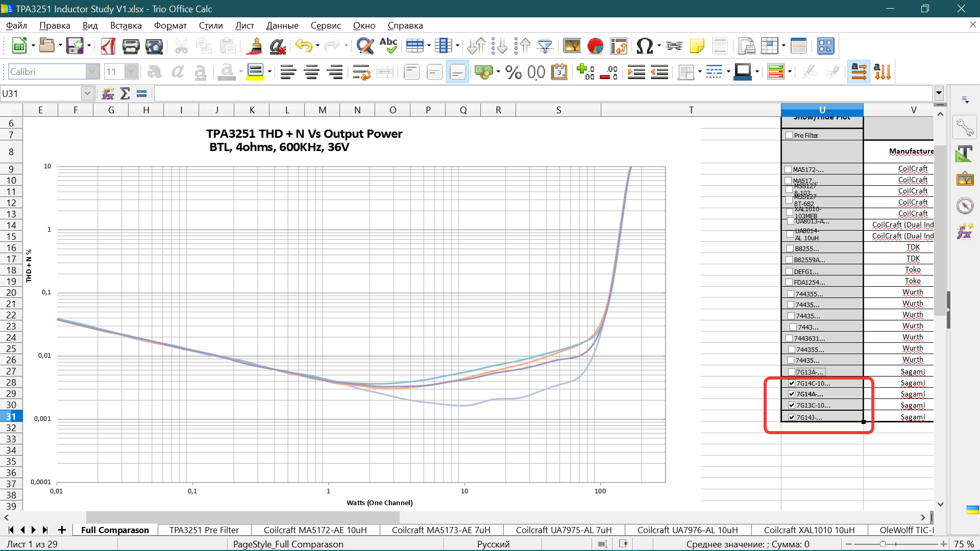Insert a comment sticky note icon
Screen dimensions: 980x551
click(697, 46)
